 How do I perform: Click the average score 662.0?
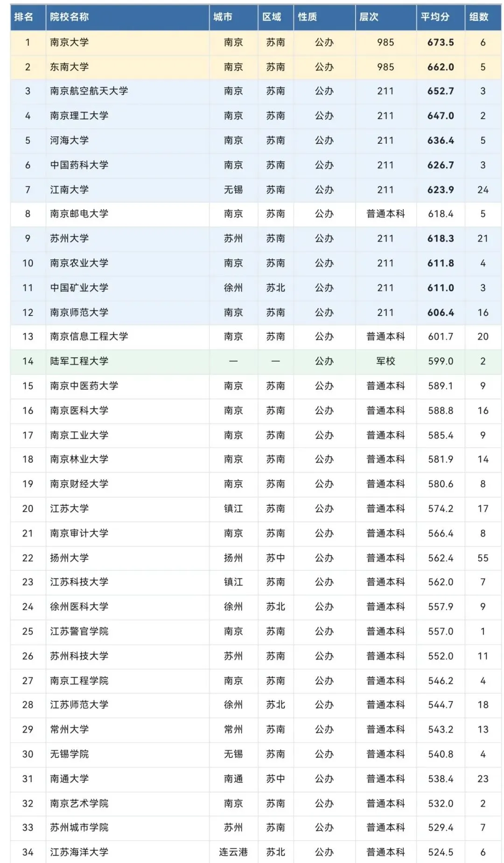(x=441, y=67)
